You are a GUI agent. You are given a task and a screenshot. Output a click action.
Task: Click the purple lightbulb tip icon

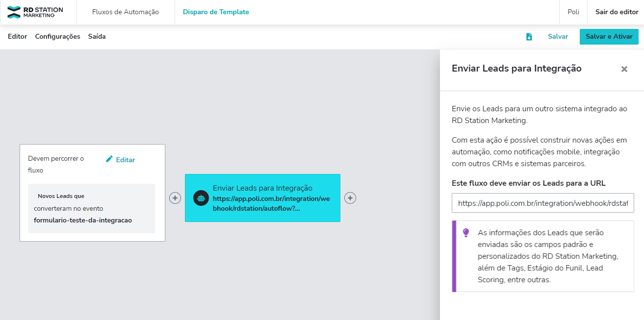click(x=466, y=233)
